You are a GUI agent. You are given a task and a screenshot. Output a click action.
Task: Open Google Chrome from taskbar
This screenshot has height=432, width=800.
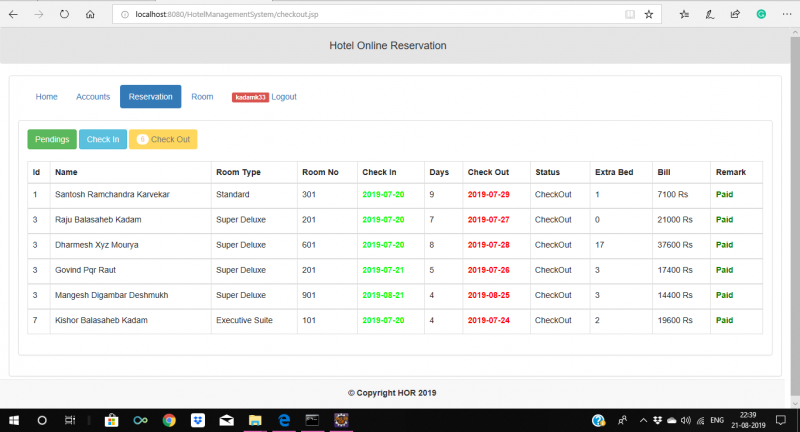click(x=169, y=420)
